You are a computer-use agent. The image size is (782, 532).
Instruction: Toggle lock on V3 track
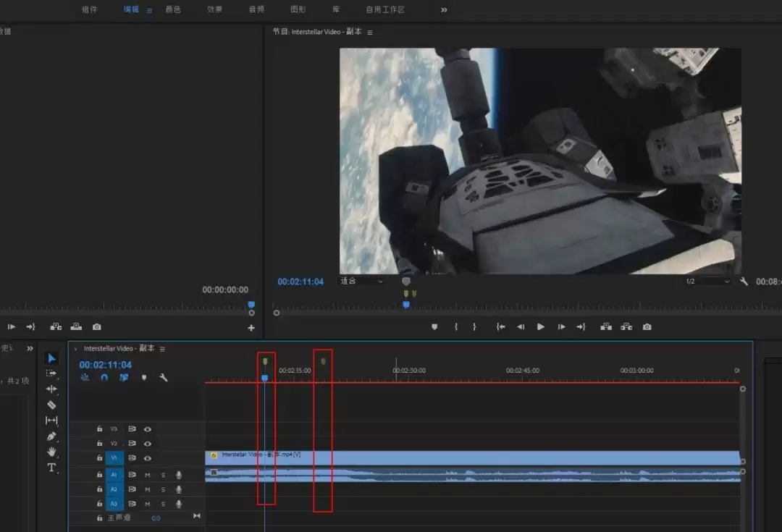pyautogui.click(x=100, y=428)
